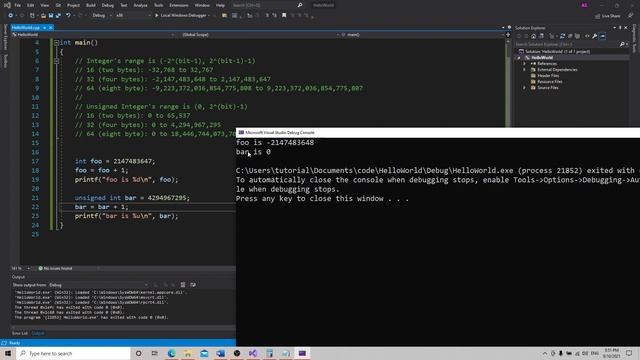
Task: Open Task View from the taskbar
Action: pos(155,353)
